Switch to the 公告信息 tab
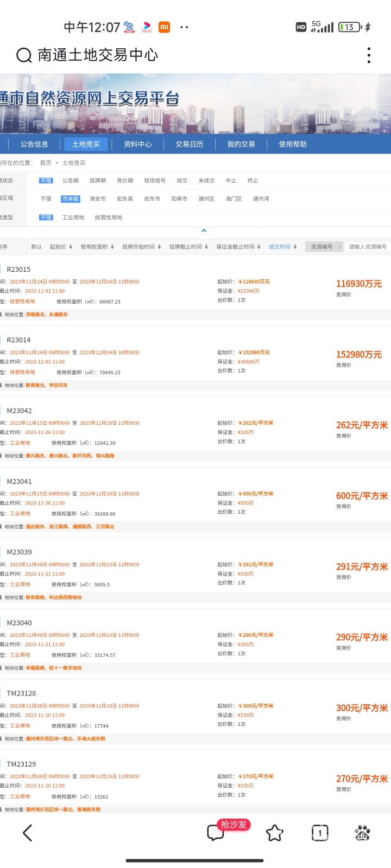The height and width of the screenshot is (868, 391). coord(34,144)
